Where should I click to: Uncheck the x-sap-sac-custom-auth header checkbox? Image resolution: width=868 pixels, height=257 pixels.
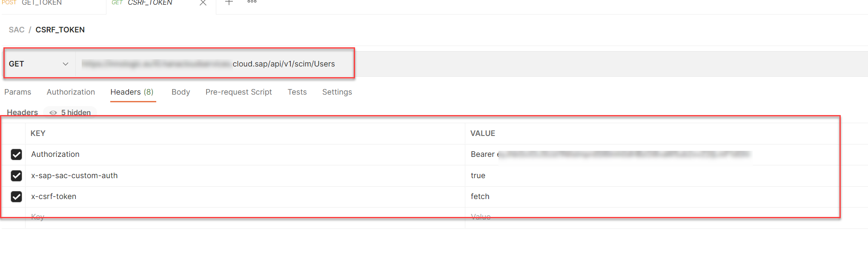17,176
